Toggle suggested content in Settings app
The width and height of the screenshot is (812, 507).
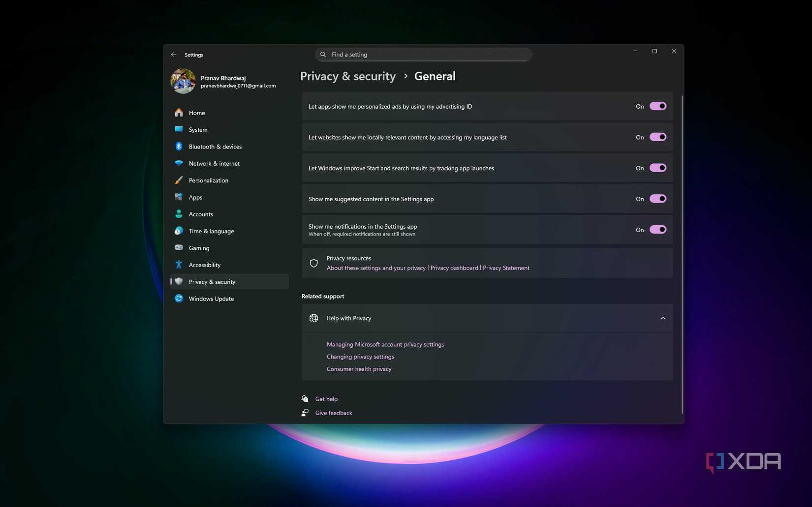click(657, 199)
